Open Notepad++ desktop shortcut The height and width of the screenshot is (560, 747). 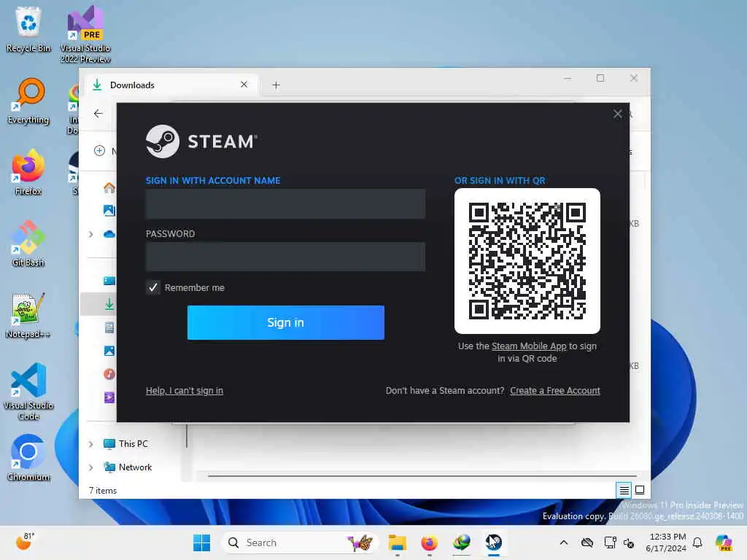(28, 315)
